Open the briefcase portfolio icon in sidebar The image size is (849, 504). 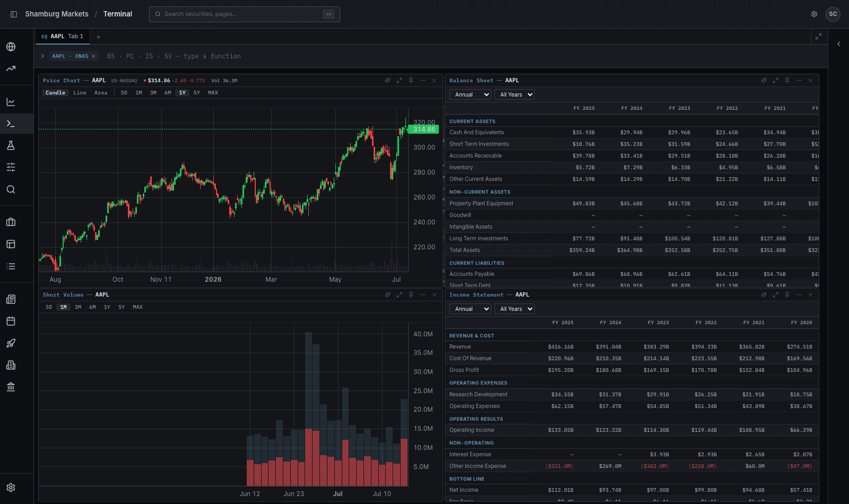pos(11,222)
